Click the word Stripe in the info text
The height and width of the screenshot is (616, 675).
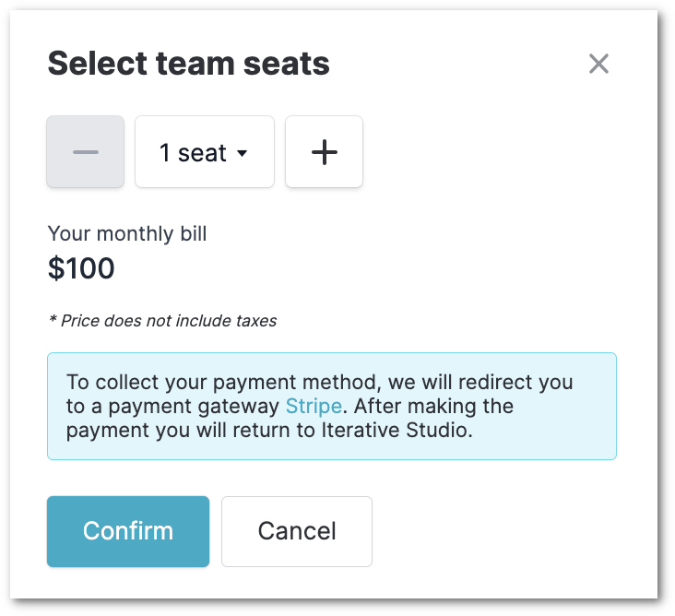pyautogui.click(x=314, y=406)
